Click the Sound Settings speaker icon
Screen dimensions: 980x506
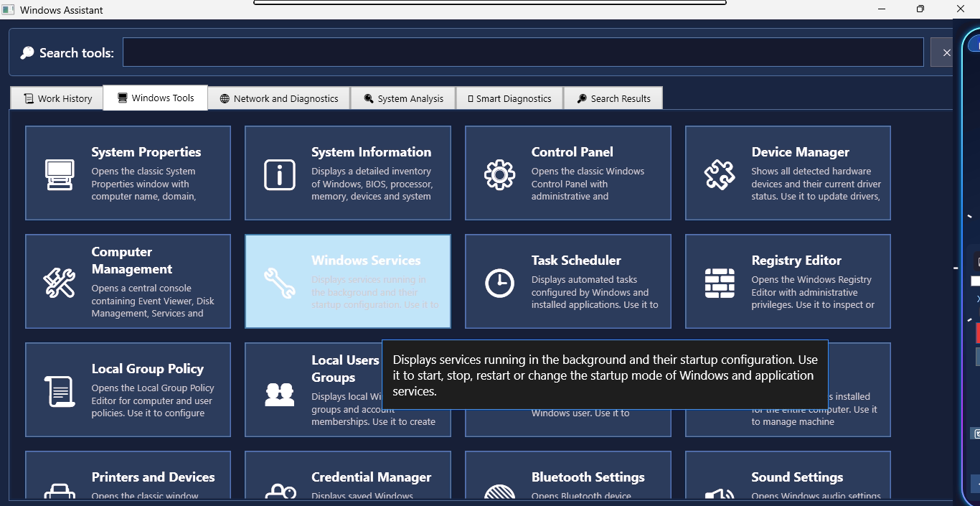(720, 493)
